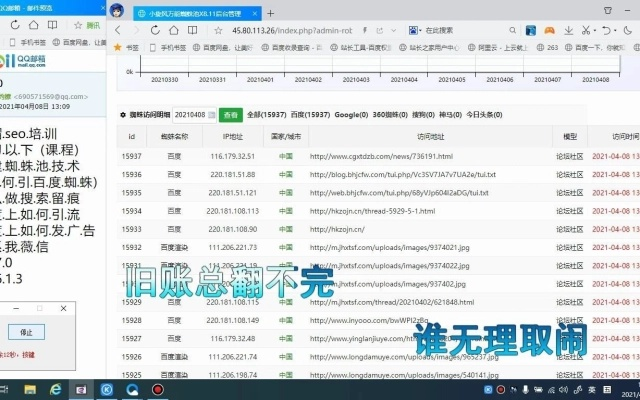Click the share icon in address bar
The width and height of the screenshot is (640, 400).
click(x=380, y=31)
